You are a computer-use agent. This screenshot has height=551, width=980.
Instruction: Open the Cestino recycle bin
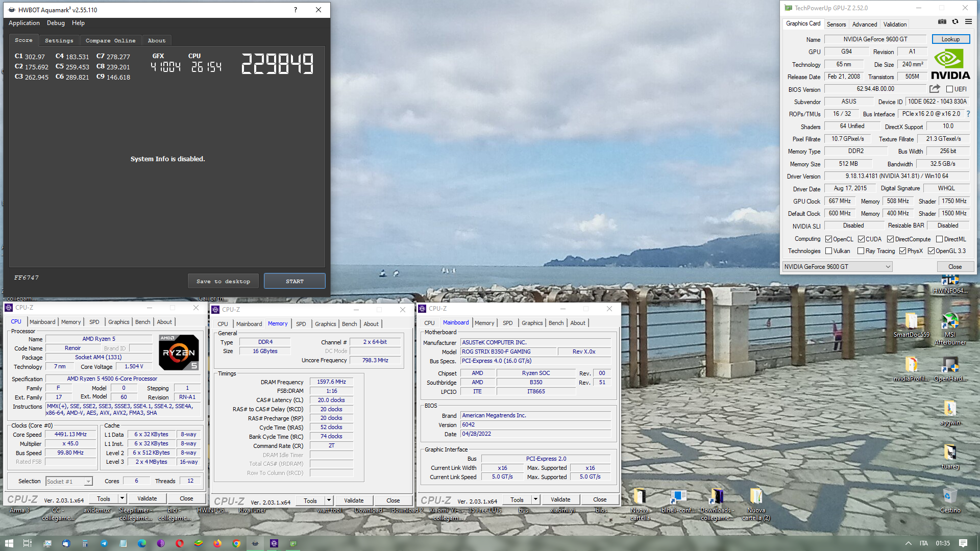click(x=950, y=500)
